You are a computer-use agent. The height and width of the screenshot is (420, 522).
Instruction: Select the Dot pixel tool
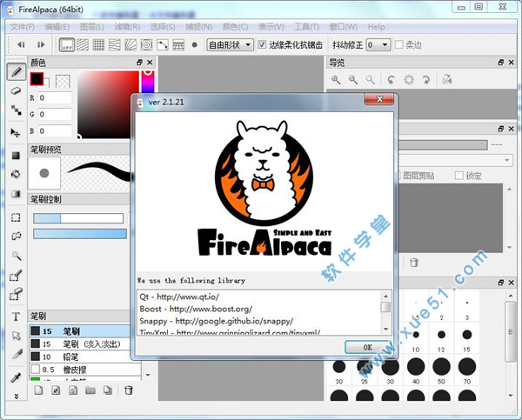point(16,110)
